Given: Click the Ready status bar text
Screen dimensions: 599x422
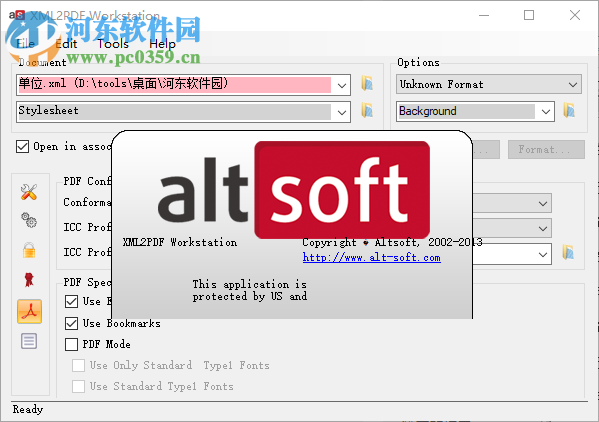Looking at the screenshot, I should point(28,409).
